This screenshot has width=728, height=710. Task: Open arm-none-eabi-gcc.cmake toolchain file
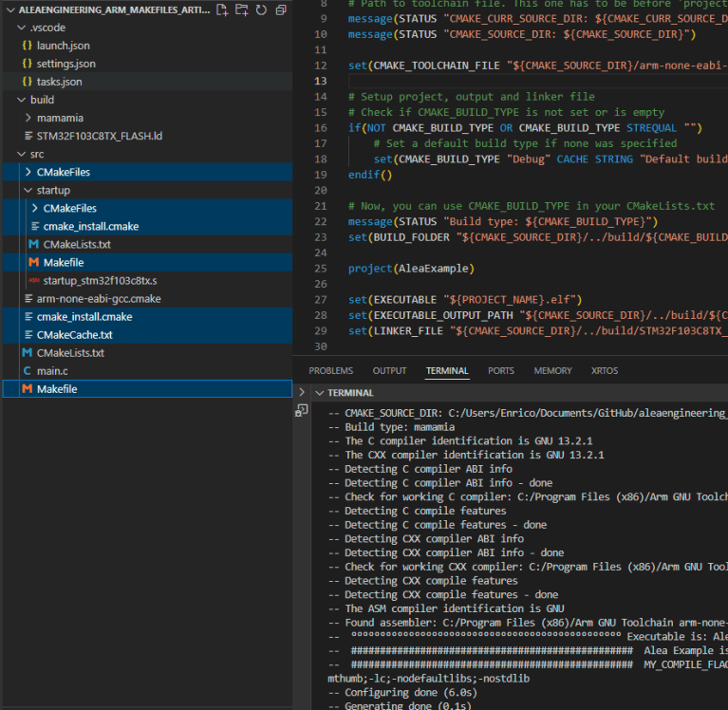coord(147,299)
